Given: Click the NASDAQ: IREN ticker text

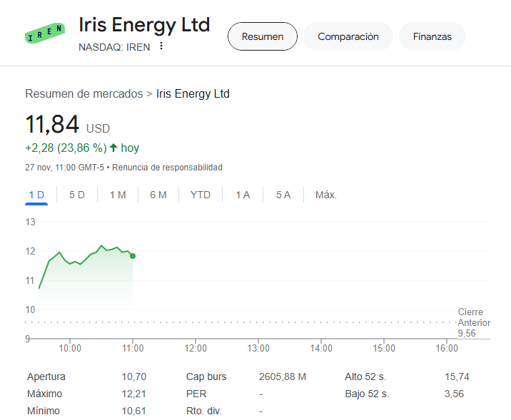Looking at the screenshot, I should 114,47.
